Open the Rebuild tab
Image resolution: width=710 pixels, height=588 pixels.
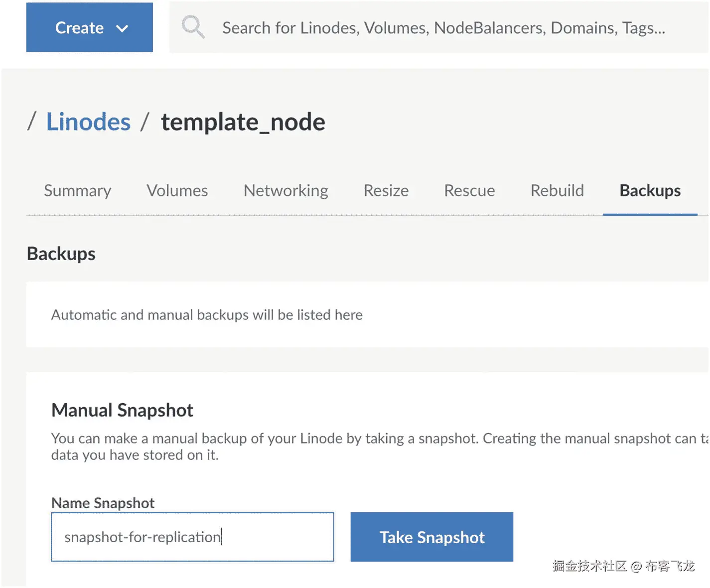[557, 191]
